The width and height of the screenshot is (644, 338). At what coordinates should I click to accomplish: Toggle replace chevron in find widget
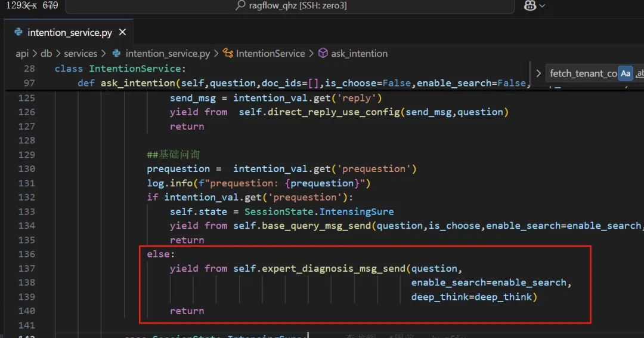(x=538, y=73)
